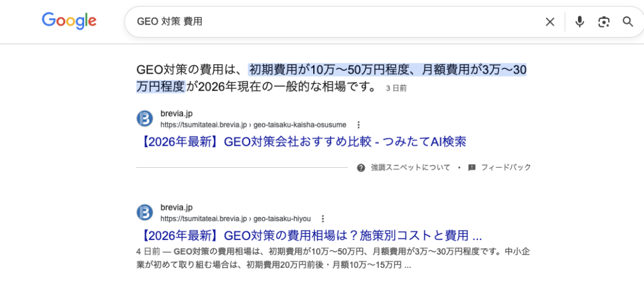Open the GEO対策会社おすすめ比較 result title
Screen dimensions: 644x286
click(x=301, y=142)
